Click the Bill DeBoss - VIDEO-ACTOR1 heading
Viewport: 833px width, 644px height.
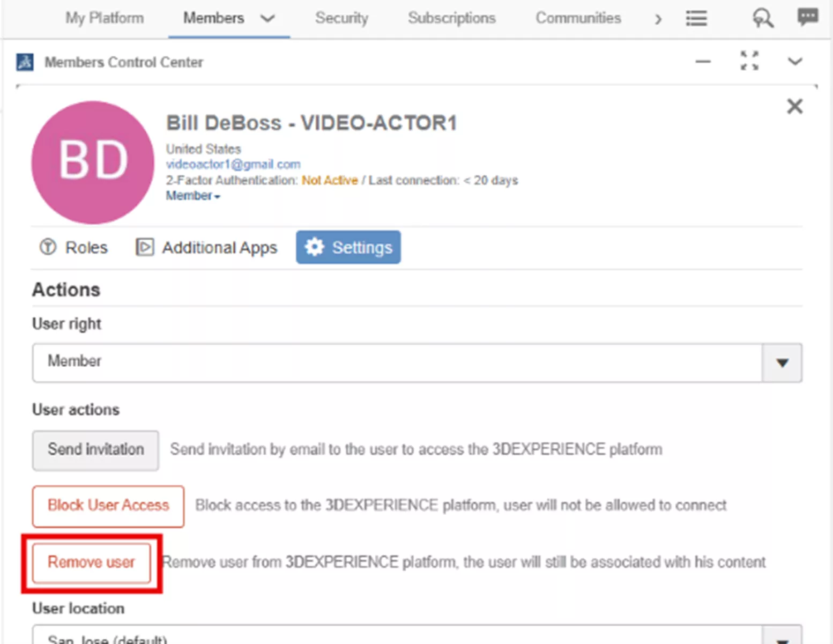pos(311,123)
